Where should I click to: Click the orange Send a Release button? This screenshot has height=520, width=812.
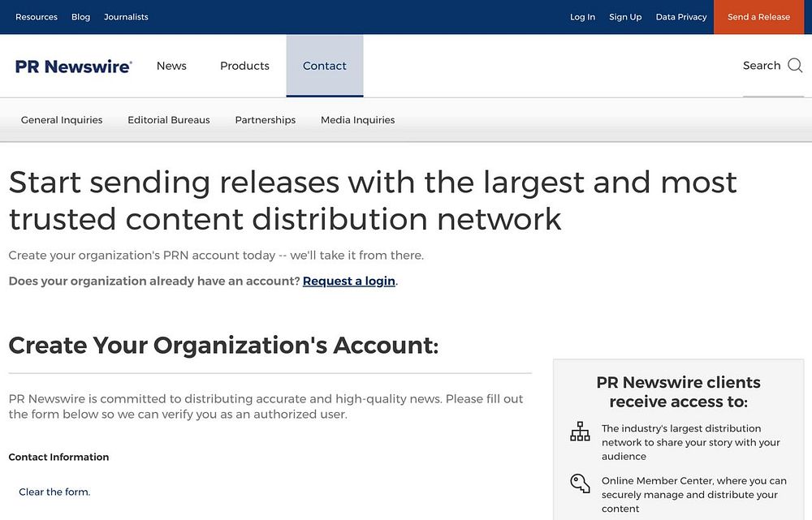(758, 17)
